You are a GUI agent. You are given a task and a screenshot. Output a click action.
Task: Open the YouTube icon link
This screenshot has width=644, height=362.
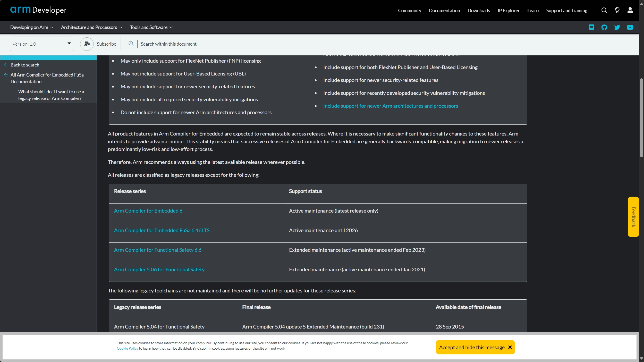[x=630, y=27]
